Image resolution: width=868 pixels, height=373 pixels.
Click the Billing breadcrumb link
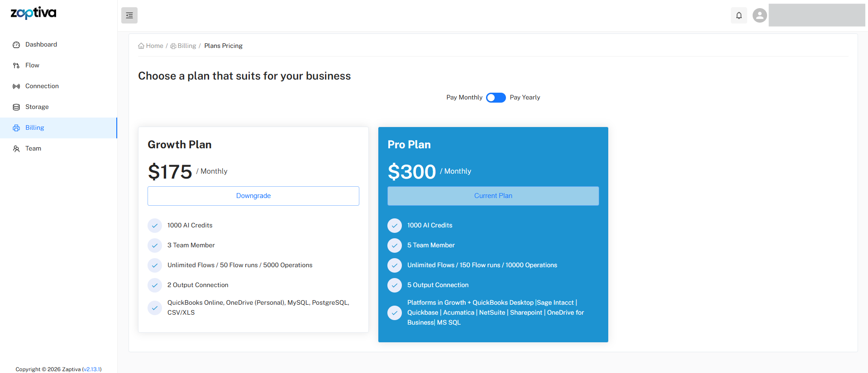(x=186, y=46)
